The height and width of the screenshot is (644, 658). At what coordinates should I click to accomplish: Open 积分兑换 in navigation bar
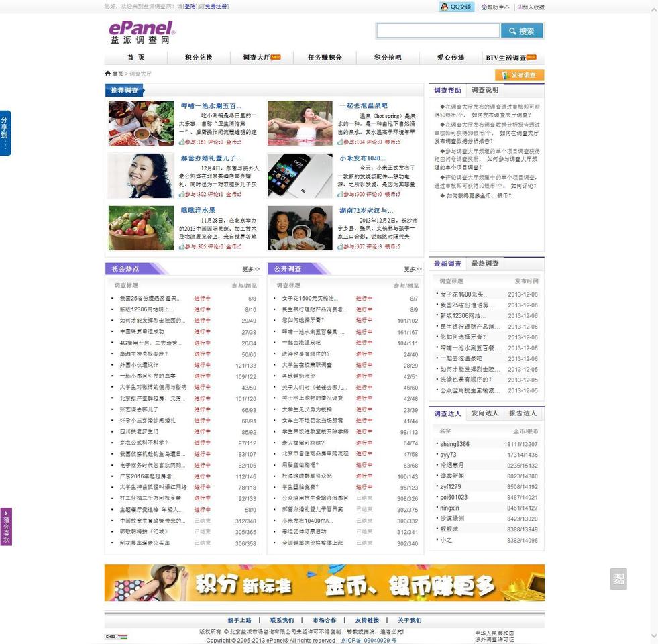point(199,58)
